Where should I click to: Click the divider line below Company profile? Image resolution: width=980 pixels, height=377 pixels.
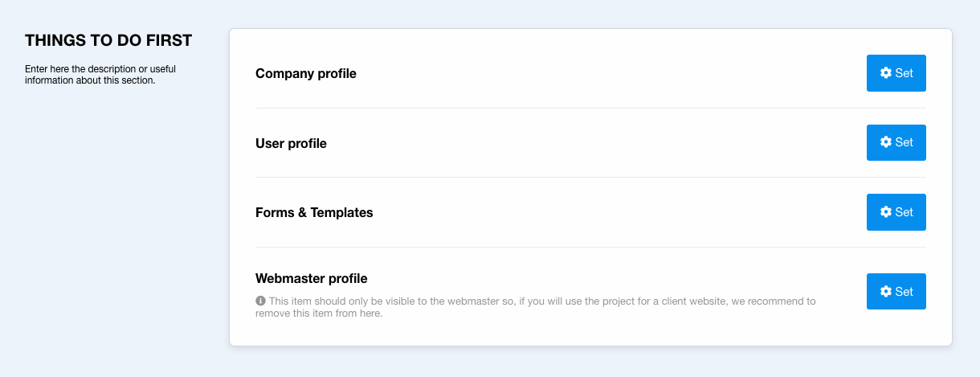click(590, 108)
